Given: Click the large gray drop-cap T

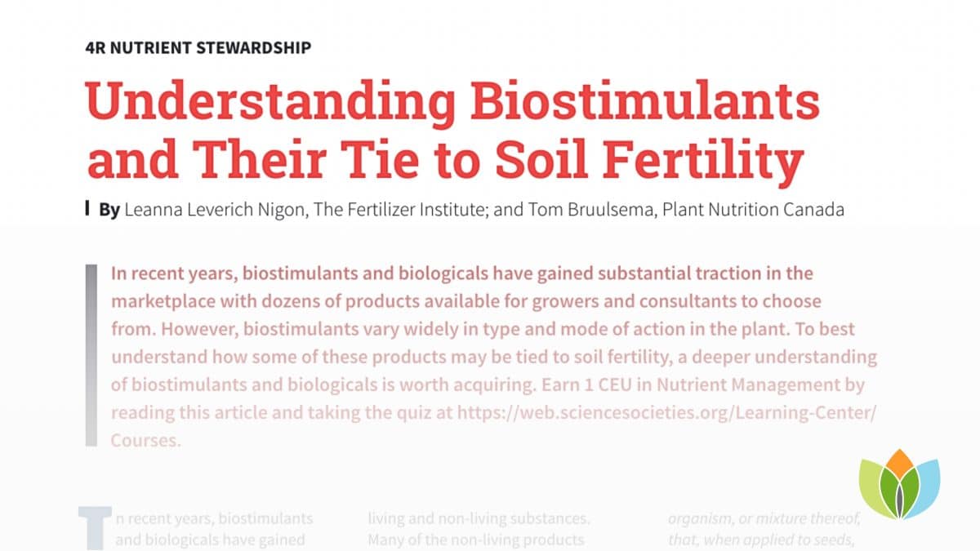Looking at the screenshot, I should pyautogui.click(x=93, y=527).
